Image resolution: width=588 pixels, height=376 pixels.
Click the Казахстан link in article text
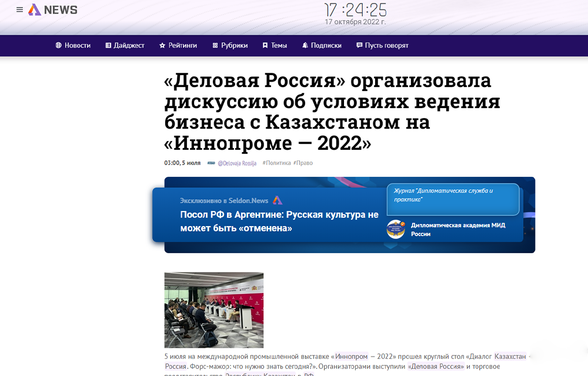point(510,357)
